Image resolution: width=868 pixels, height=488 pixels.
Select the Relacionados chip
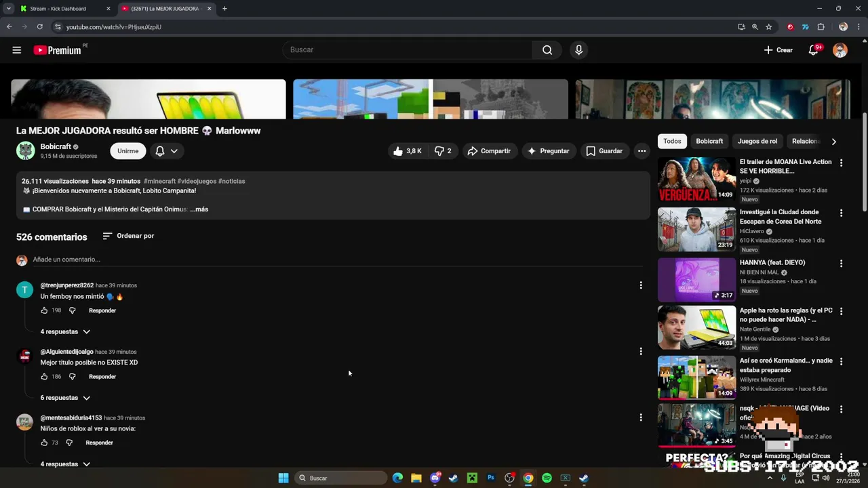[x=806, y=141]
